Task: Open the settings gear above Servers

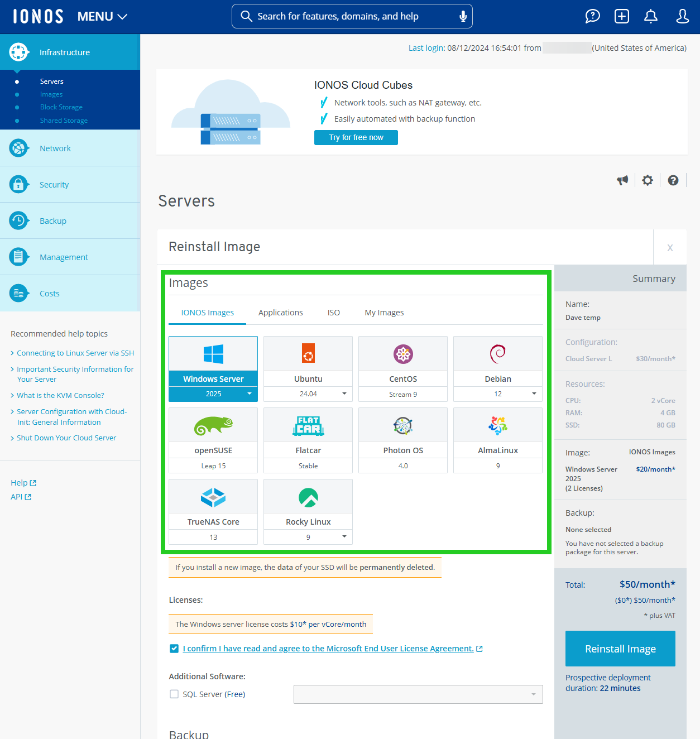Action: point(647,180)
